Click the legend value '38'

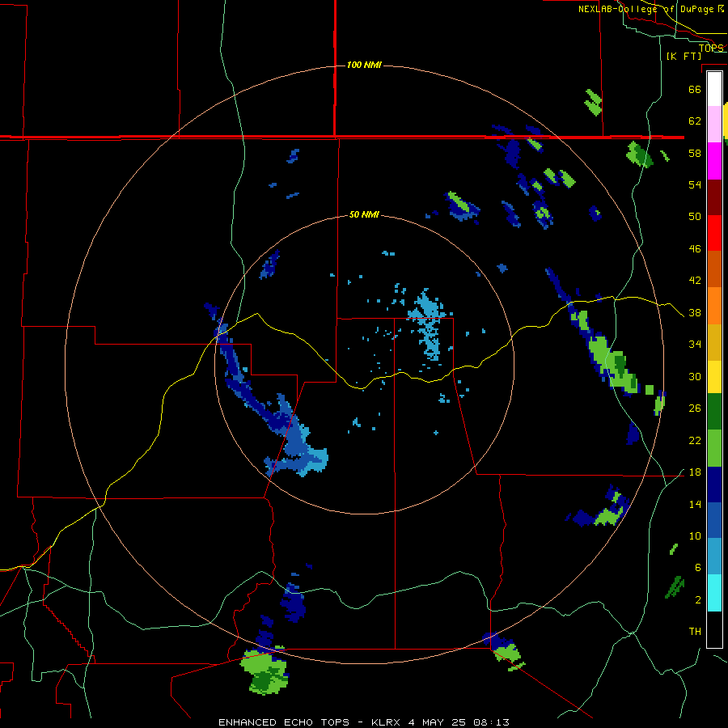[695, 312]
